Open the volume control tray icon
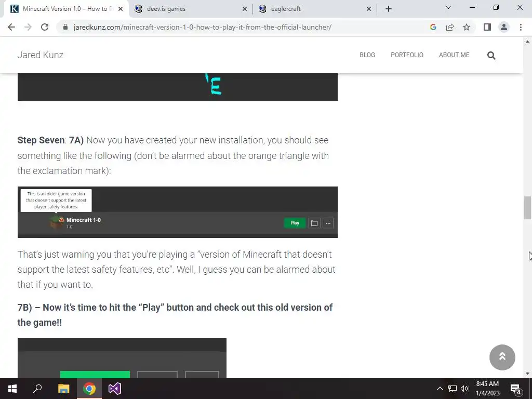Screen dimensions: 532x399 pos(464,389)
